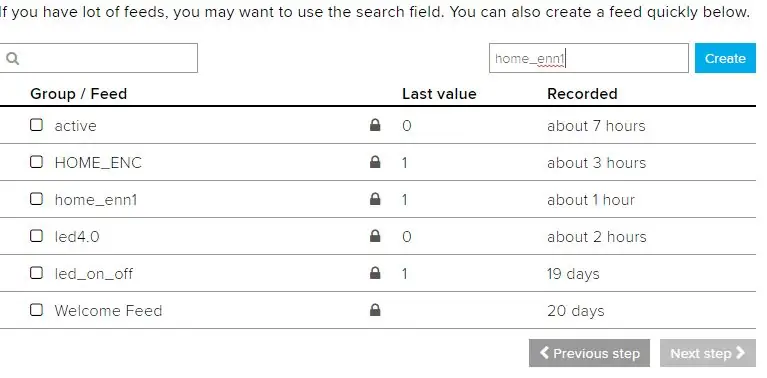Click the Group / Feed column header
Screen dimensions: 767x378
78,93
